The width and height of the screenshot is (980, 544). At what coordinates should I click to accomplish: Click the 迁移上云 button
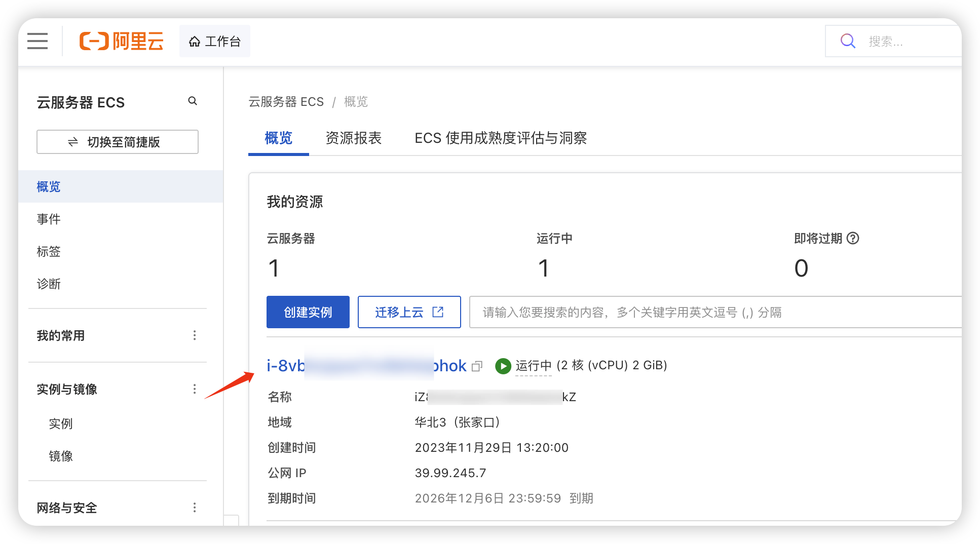click(409, 312)
